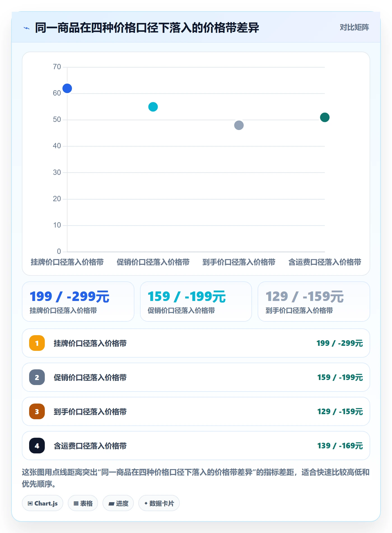
Task: Select the 含运费口径落入价格带 list row
Action: (x=196, y=446)
